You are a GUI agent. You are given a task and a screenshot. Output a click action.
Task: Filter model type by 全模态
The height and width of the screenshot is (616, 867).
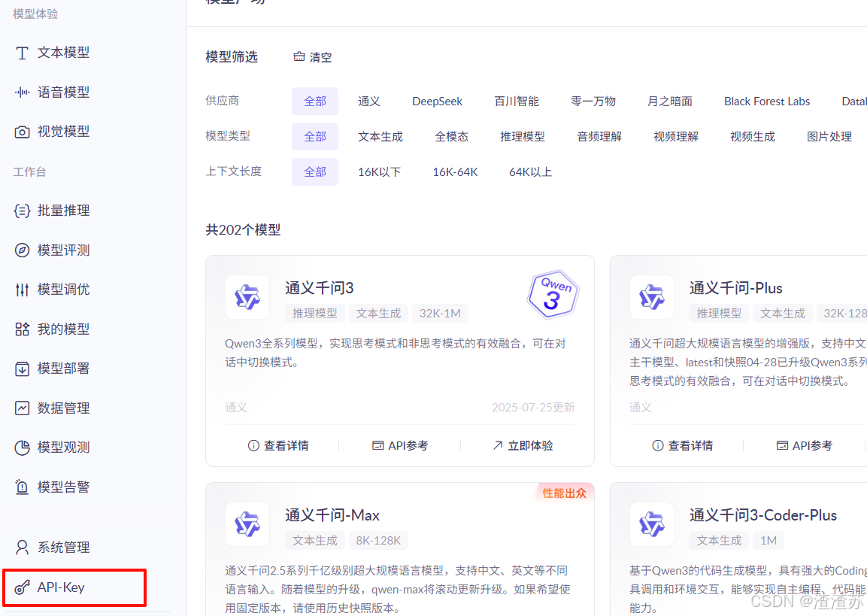click(x=451, y=137)
